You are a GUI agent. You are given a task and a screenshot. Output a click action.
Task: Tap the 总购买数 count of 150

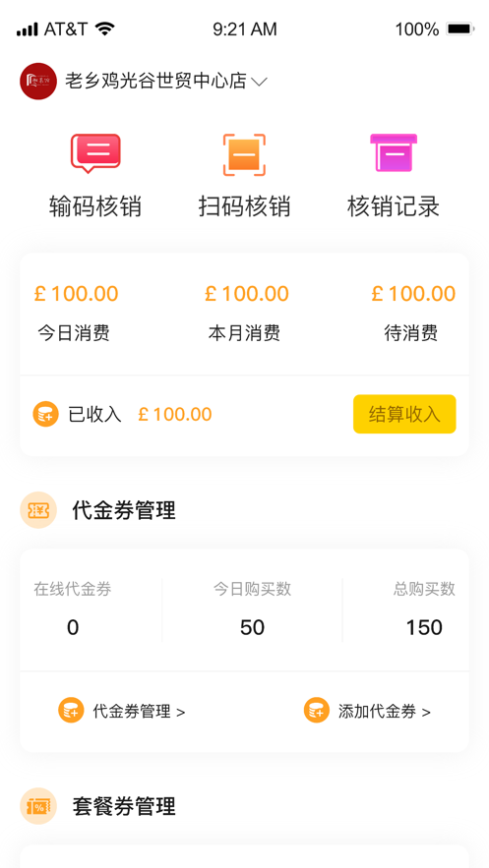[x=424, y=627]
